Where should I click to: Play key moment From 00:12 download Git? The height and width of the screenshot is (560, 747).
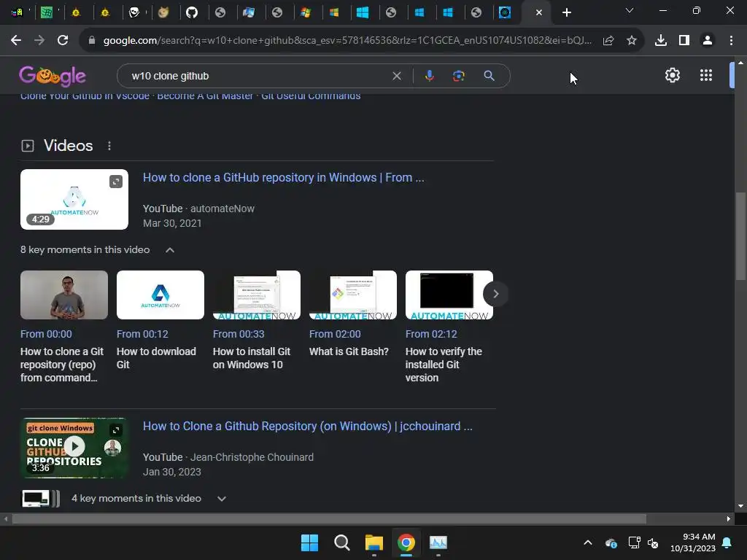click(x=160, y=295)
